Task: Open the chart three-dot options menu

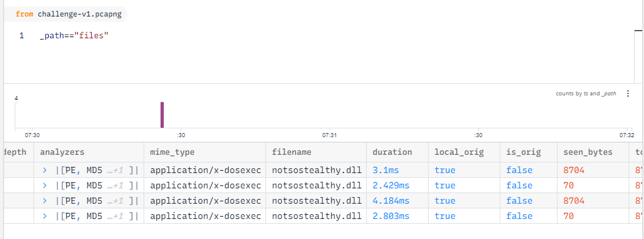Action: pos(628,94)
